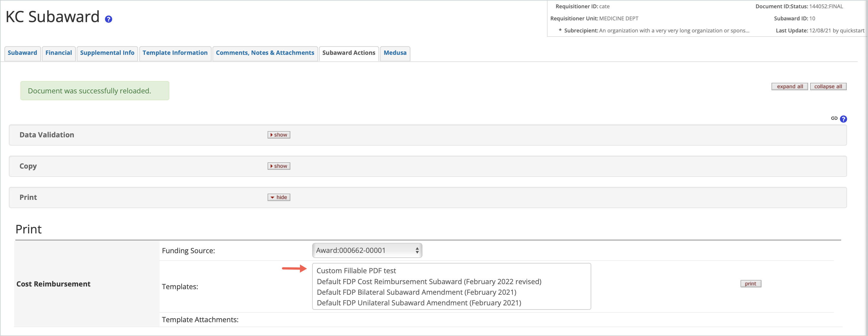Screen dimensions: 868x336
Task: Click the Template Attachments label
Action: pos(200,320)
